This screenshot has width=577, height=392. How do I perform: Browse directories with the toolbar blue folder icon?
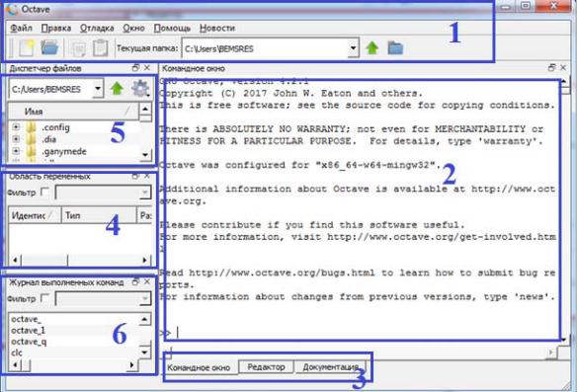[x=395, y=48]
